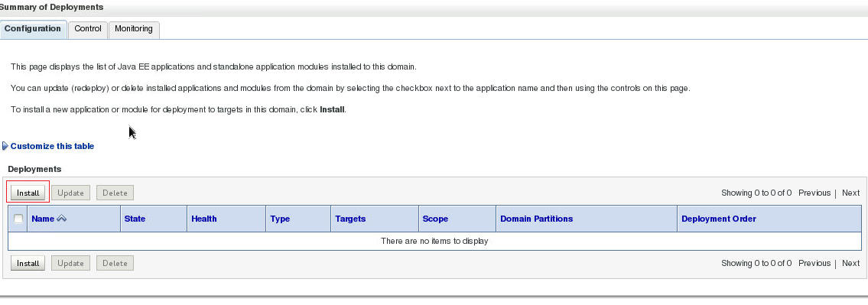Click the bottom Update button
The image size is (868, 305).
(70, 263)
